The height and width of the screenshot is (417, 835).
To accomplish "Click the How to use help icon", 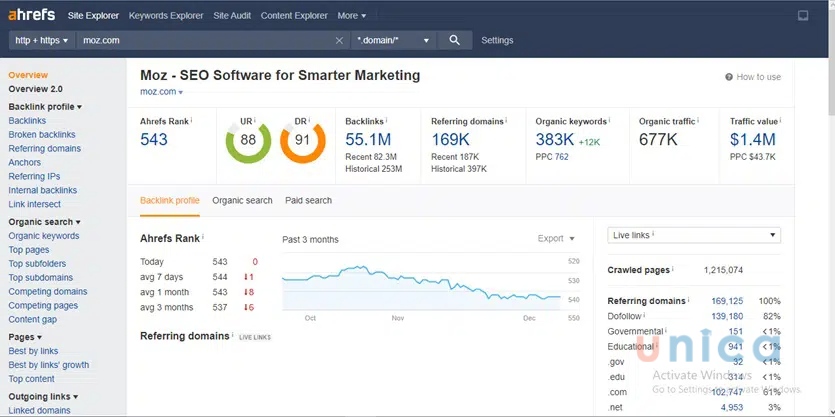I will pos(729,77).
